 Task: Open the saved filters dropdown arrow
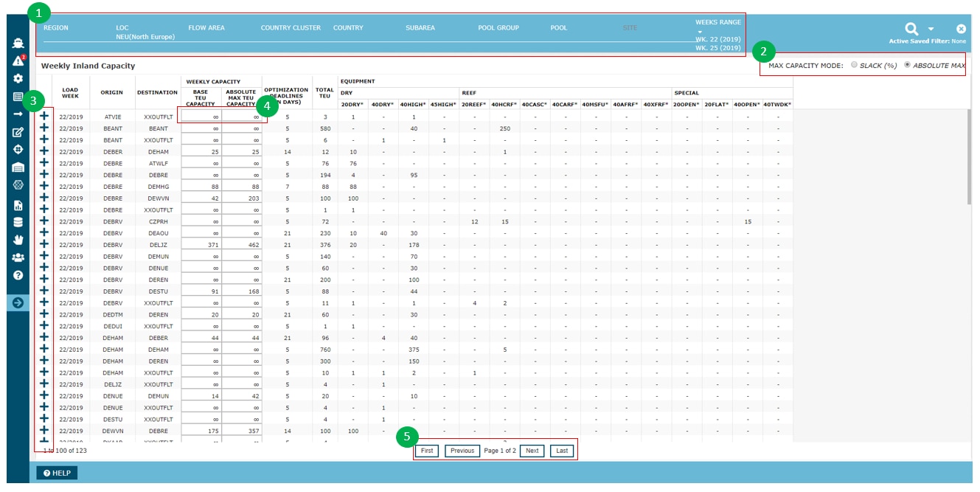pos(931,30)
